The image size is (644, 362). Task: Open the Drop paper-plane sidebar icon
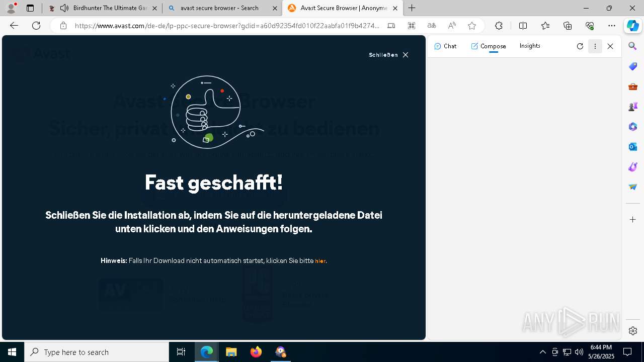click(x=633, y=187)
